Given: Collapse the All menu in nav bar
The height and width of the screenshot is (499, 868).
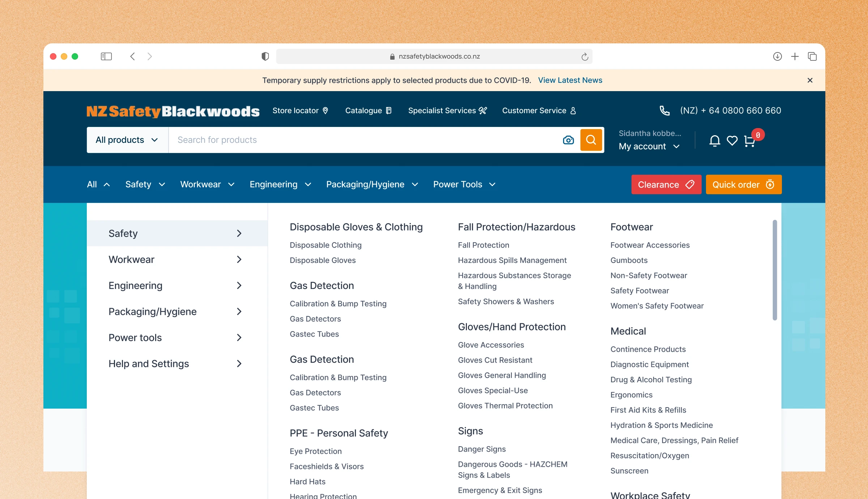Looking at the screenshot, I should (98, 184).
